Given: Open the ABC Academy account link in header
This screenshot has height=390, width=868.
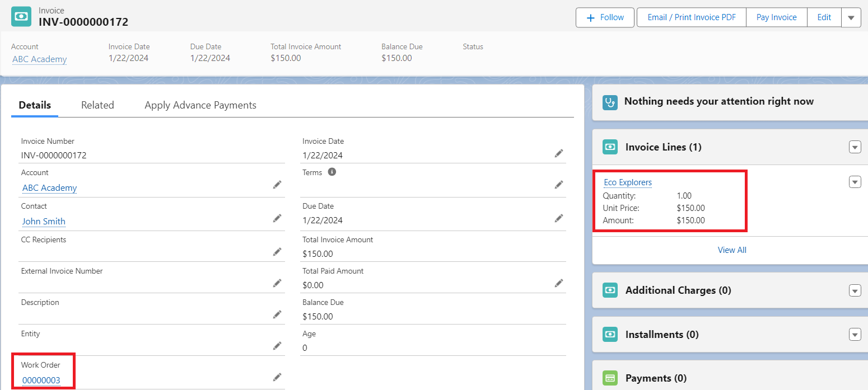Looking at the screenshot, I should (39, 59).
